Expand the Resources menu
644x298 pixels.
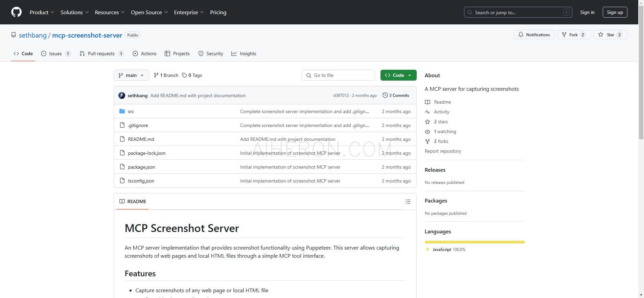coord(110,12)
